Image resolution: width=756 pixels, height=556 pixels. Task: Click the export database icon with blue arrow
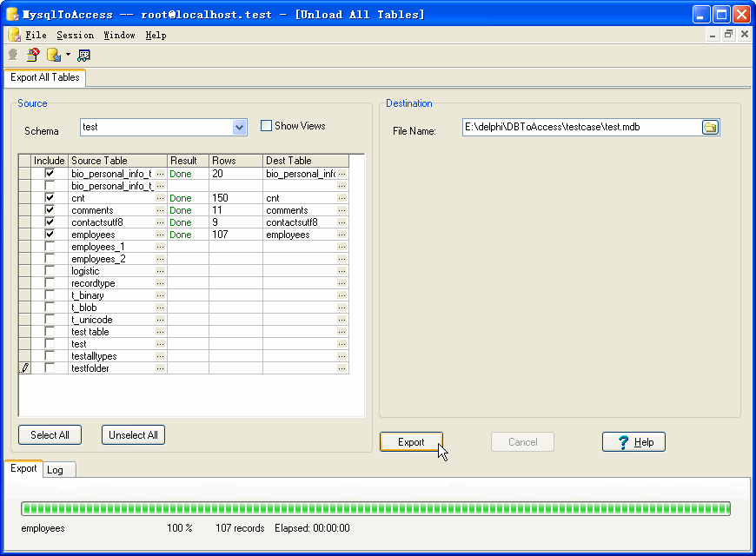pos(54,55)
